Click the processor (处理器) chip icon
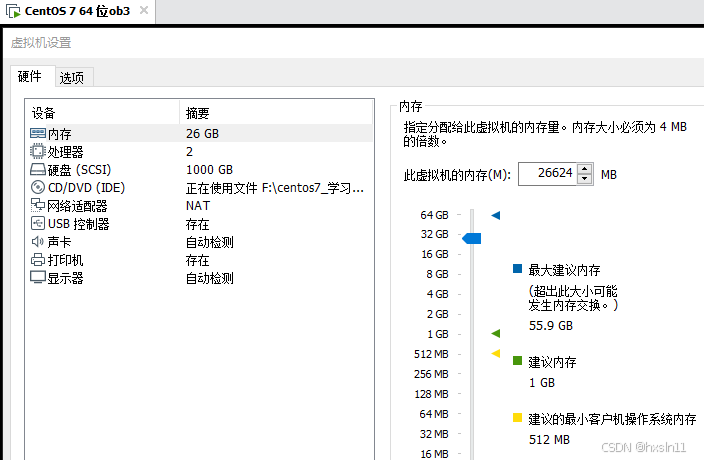The image size is (704, 460). point(38,151)
